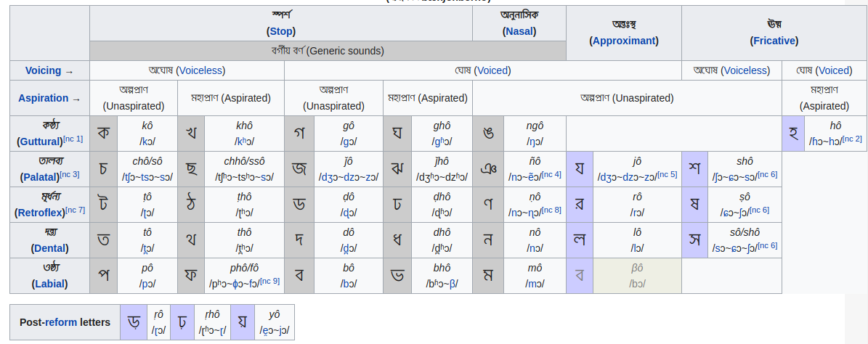Open the Guttural row link

tap(41, 141)
